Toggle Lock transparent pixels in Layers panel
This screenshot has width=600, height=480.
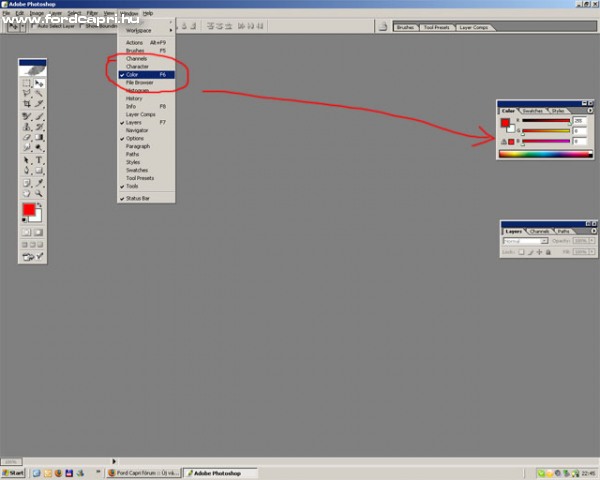[521, 252]
